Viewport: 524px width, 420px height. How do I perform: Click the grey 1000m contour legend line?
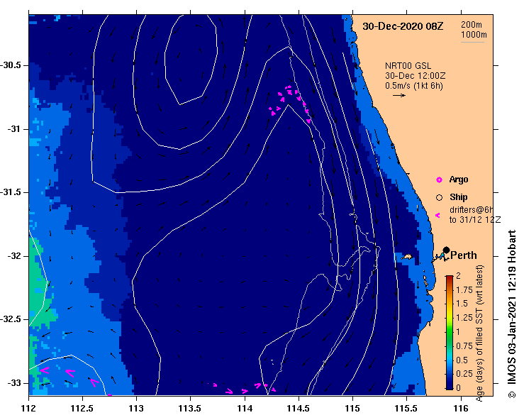(x=472, y=42)
